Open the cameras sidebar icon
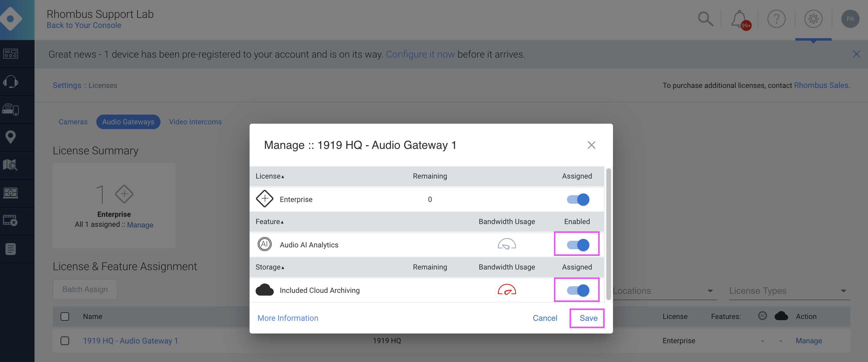 click(10, 109)
